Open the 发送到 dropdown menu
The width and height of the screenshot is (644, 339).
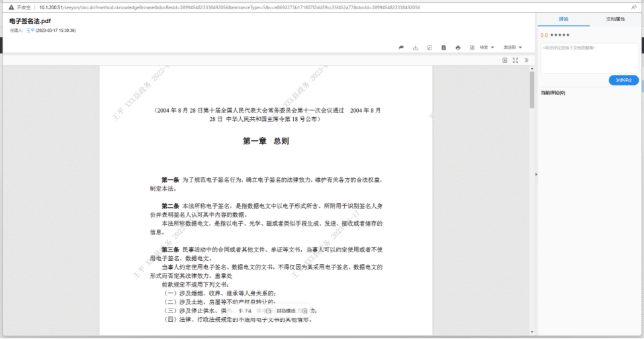(512, 47)
